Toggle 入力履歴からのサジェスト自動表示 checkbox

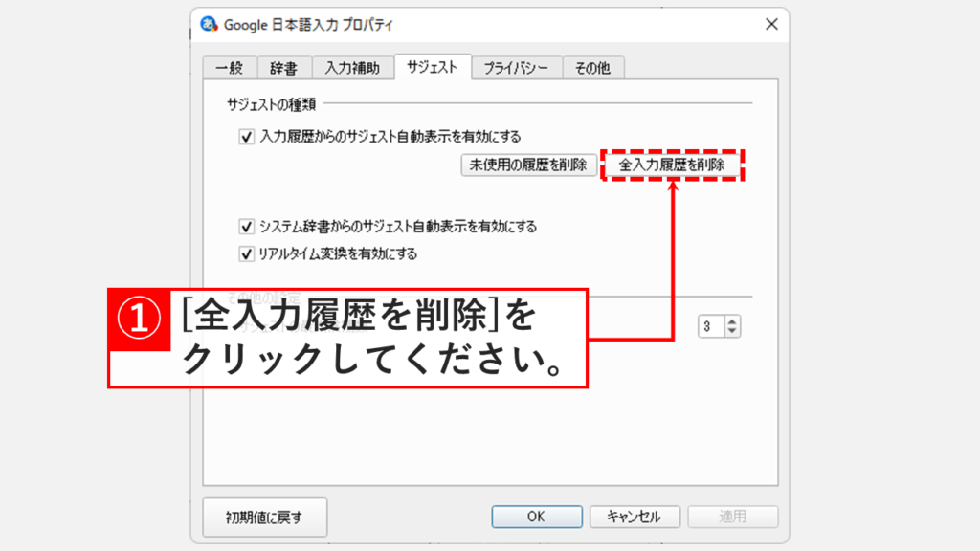coord(246,136)
